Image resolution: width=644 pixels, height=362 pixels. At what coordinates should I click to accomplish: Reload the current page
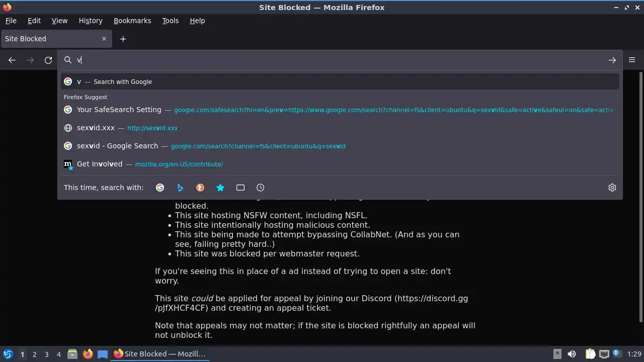[48, 60]
